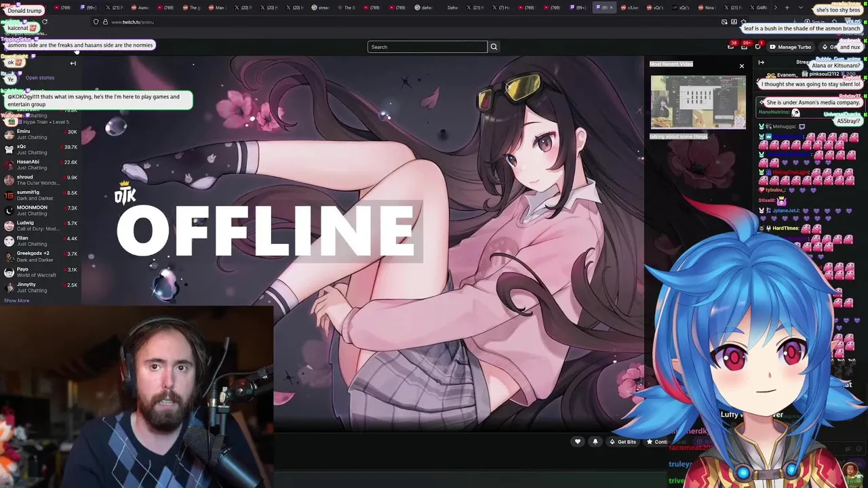
Task: Click MOONMOON's moon avatar icon
Action: click(x=9, y=210)
